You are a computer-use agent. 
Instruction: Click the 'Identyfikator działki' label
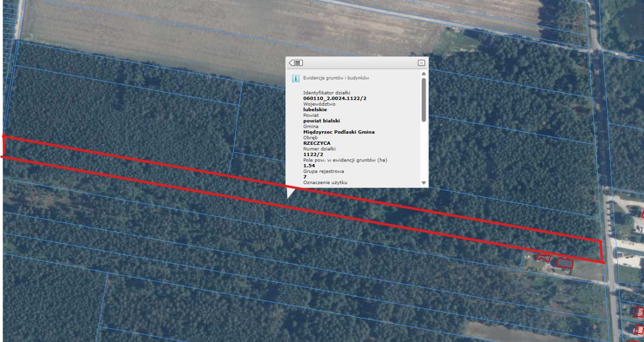327,93
